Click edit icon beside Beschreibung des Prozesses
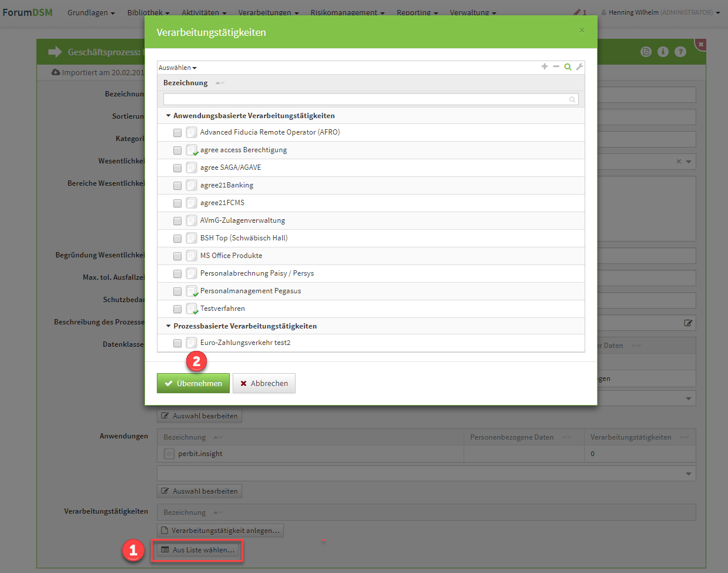Image resolution: width=728 pixels, height=573 pixels. click(688, 323)
